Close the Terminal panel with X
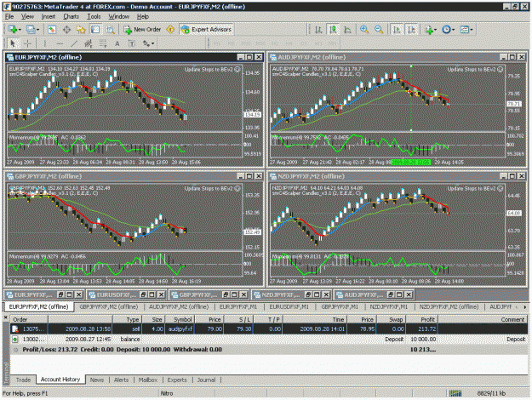Image resolution: width=532 pixels, height=400 pixels. (5, 317)
